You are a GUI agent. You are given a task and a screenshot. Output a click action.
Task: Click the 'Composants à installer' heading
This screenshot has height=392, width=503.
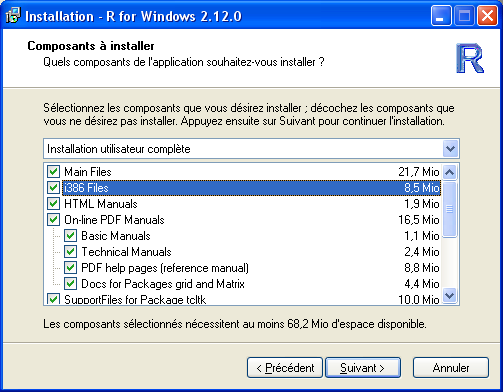(x=91, y=46)
